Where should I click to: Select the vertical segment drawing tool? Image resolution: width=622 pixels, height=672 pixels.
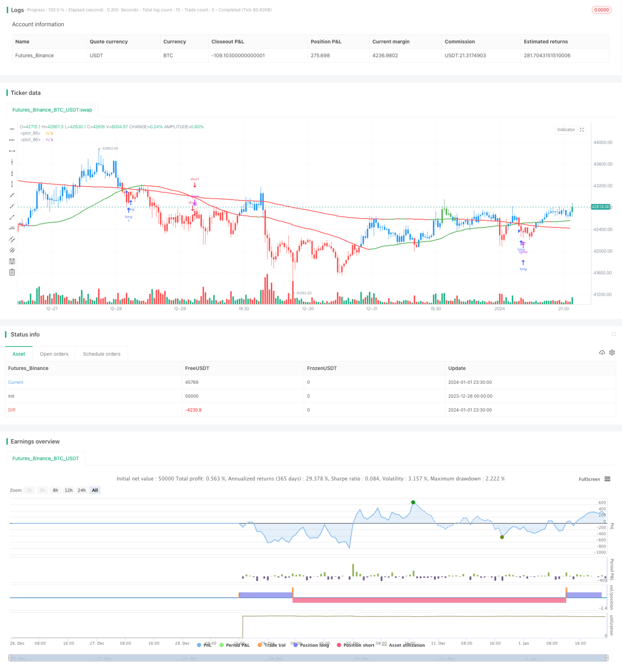tap(12, 184)
